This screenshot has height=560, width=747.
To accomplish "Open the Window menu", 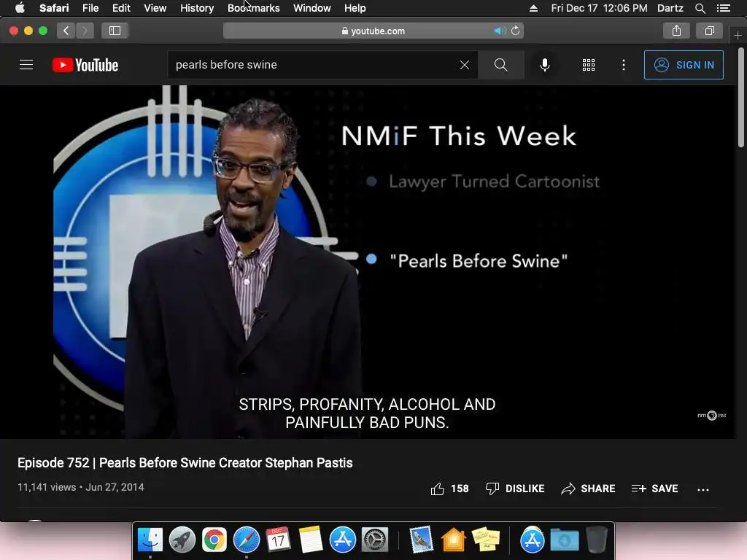I will (312, 8).
